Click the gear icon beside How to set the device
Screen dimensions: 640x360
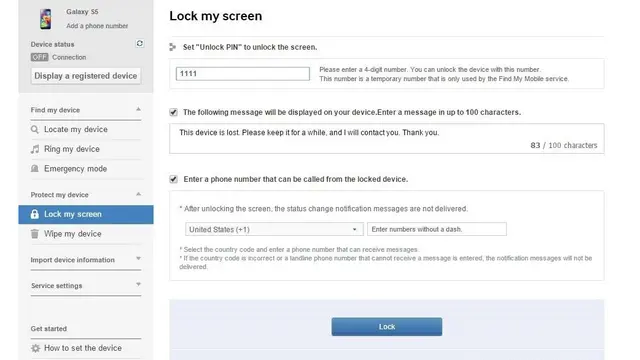click(36, 348)
